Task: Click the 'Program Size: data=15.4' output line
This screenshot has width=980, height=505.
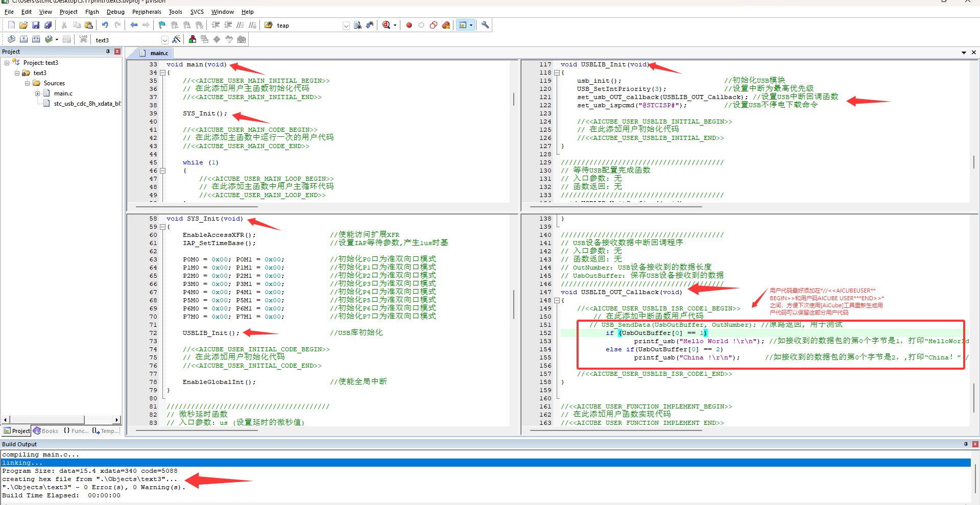Action: [x=90, y=471]
